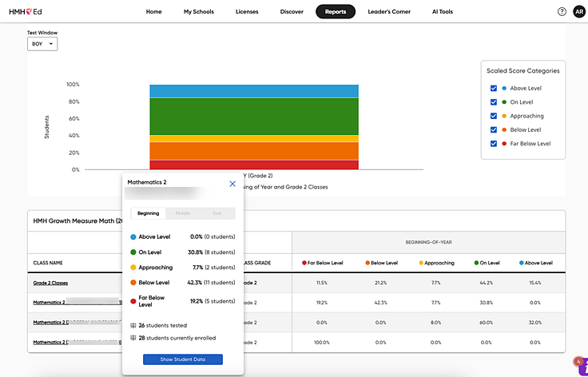Screen dimensions: 588x377
Task: Open the Discover menu item
Action: [292, 12]
